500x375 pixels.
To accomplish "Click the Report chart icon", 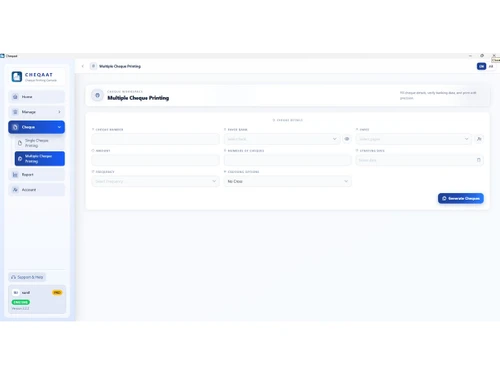I will [x=15, y=175].
